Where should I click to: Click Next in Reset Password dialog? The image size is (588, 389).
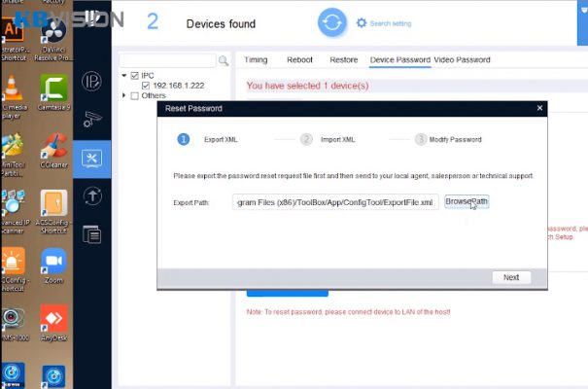pos(511,277)
